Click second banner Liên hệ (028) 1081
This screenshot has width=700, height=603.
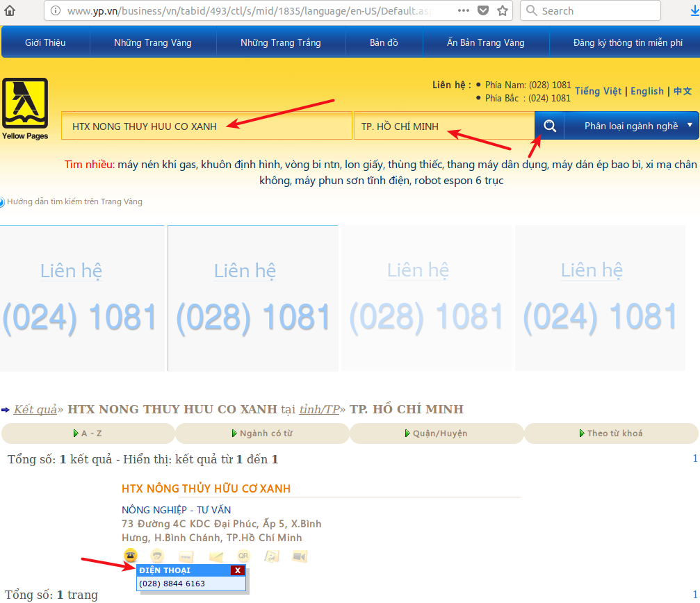click(x=252, y=299)
